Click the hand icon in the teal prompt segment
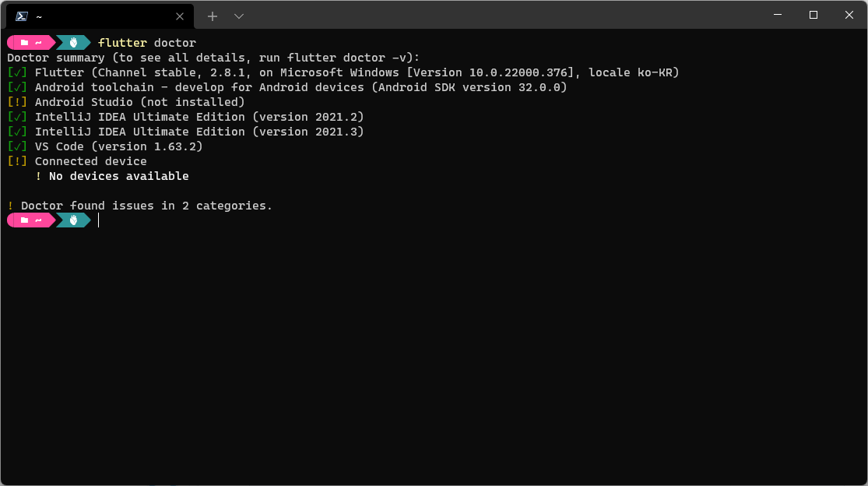 tap(72, 42)
